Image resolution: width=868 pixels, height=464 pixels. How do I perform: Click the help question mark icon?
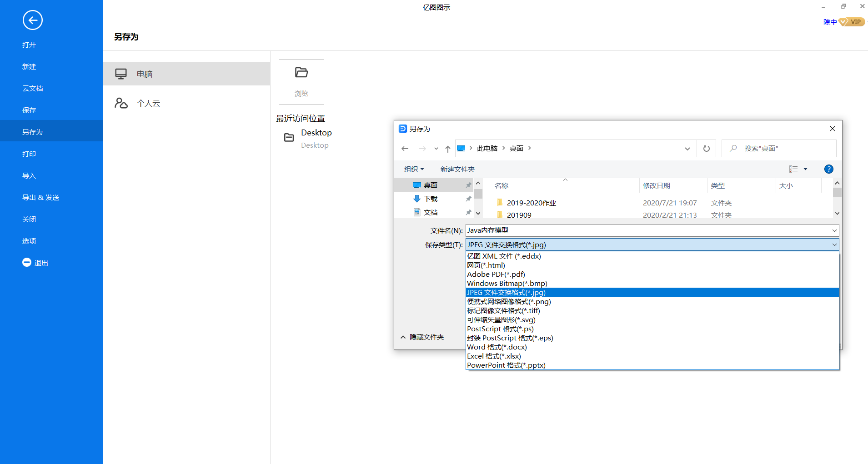pos(829,169)
